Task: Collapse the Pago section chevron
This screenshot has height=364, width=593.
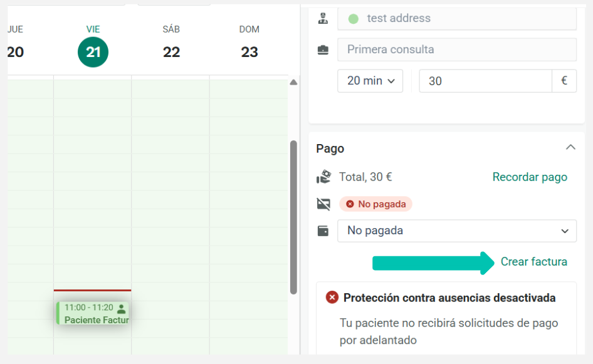Action: tap(570, 147)
